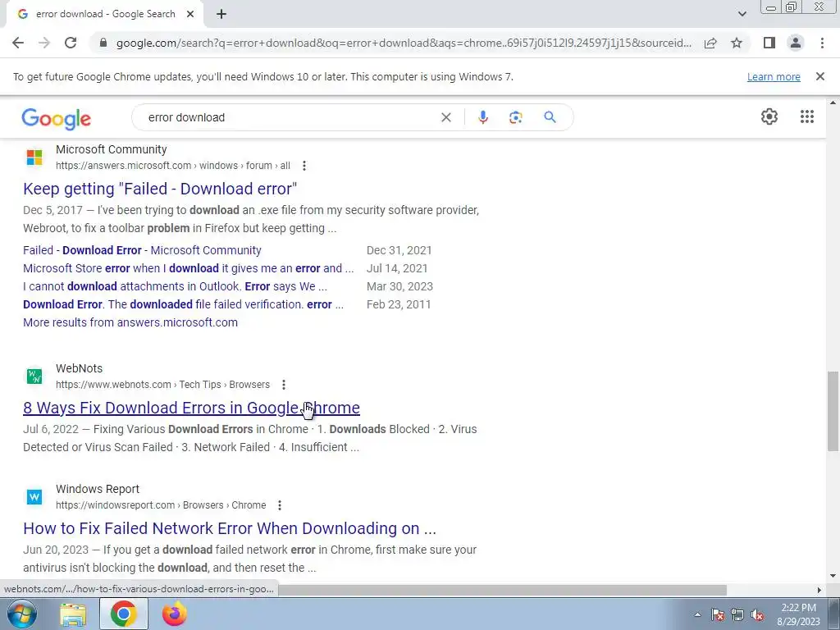Click the horizontal scroll right arrow

pyautogui.click(x=819, y=590)
